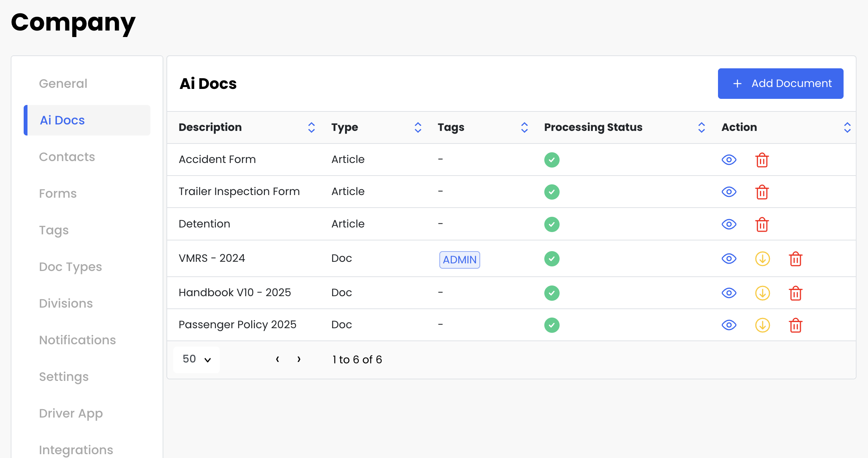Image resolution: width=868 pixels, height=458 pixels.
Task: Switch to Doc Types sidebar item
Action: 70,267
